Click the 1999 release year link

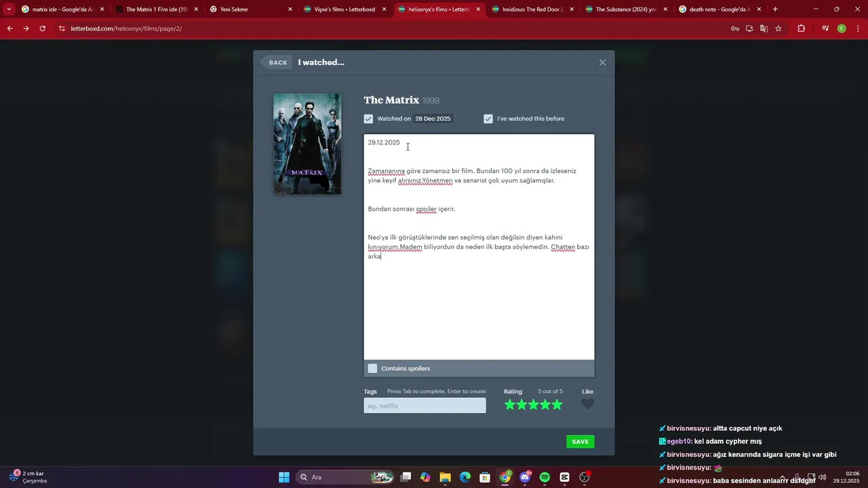coord(431,100)
